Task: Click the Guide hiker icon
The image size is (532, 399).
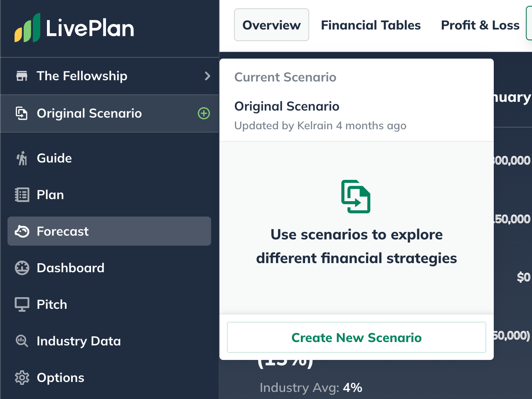Action: pyautogui.click(x=22, y=158)
